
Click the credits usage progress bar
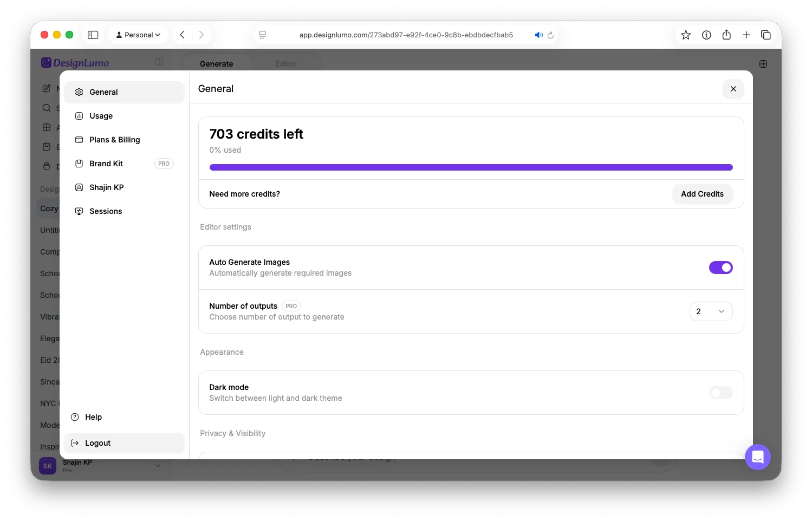471,167
